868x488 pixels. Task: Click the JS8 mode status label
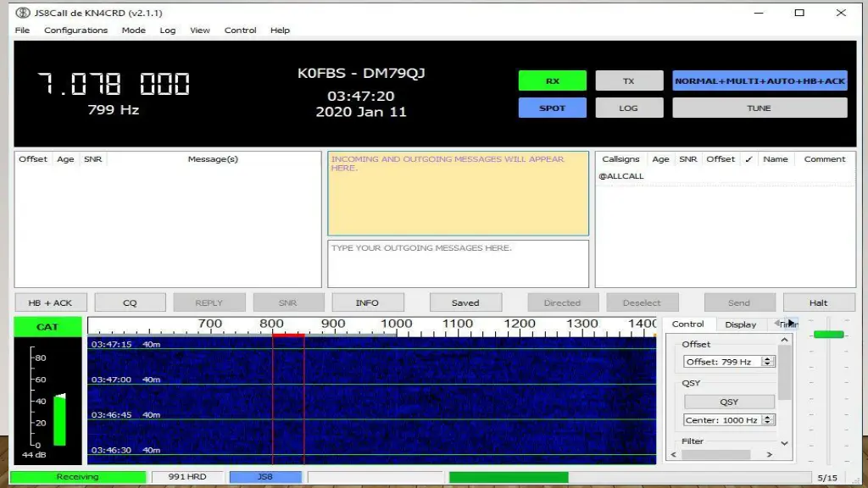(x=265, y=476)
